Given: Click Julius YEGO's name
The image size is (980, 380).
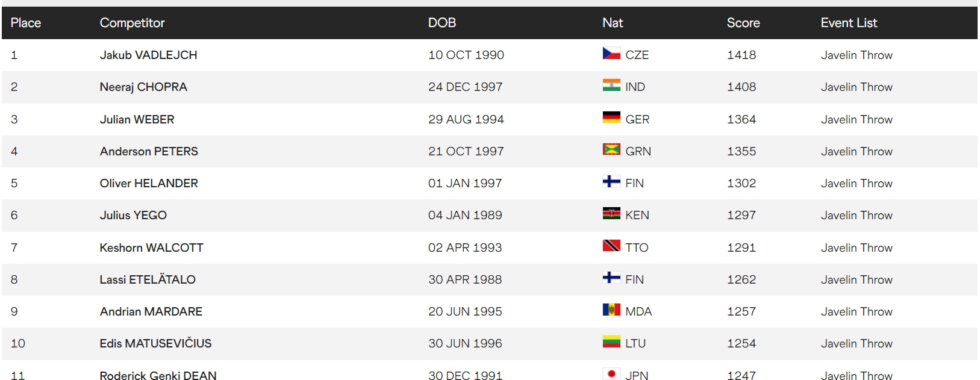Looking at the screenshot, I should 133,215.
